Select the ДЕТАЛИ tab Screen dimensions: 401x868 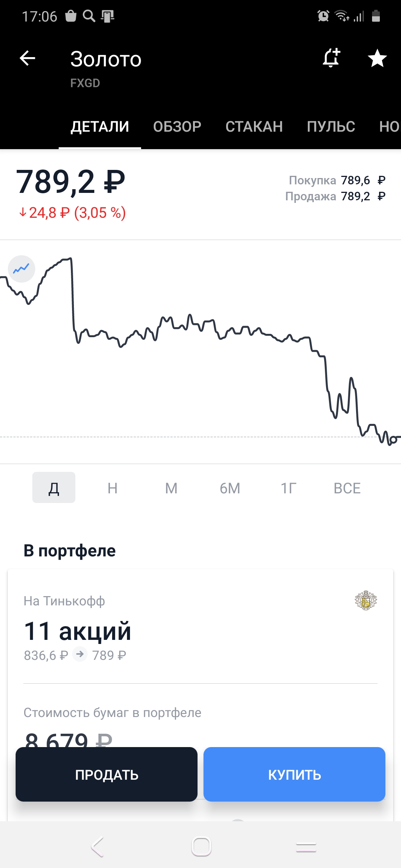(x=100, y=126)
